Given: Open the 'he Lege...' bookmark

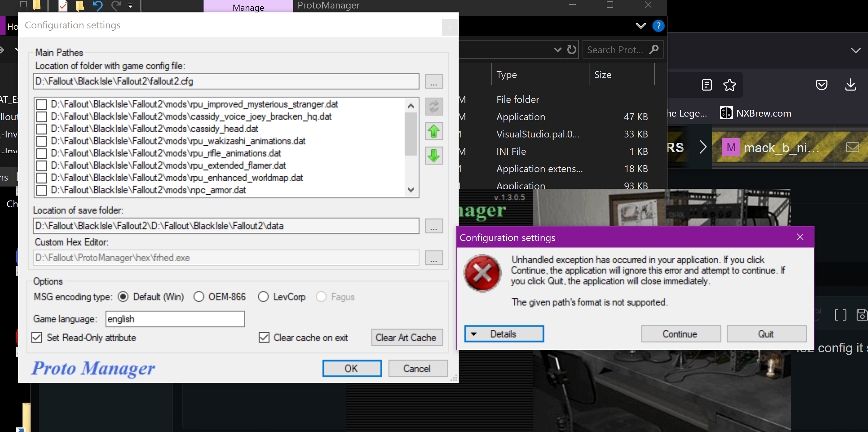Looking at the screenshot, I should point(687,113).
